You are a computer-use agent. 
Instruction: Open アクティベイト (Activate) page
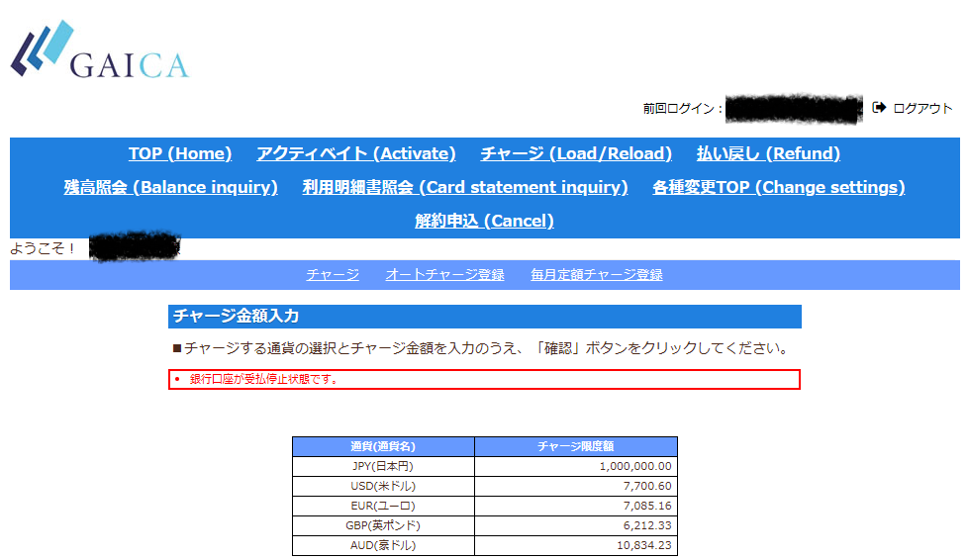click(356, 153)
